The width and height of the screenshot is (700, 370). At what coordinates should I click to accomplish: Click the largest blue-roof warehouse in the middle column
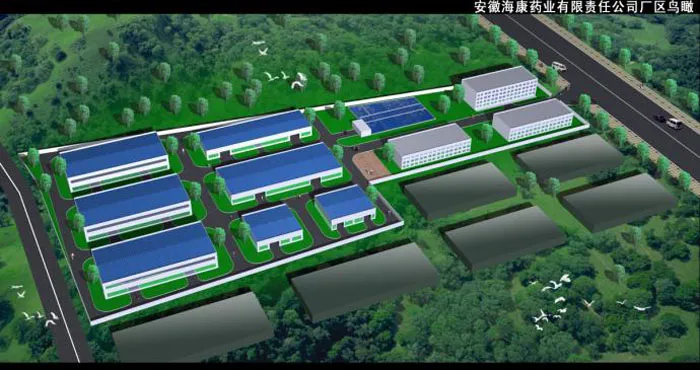279,173
